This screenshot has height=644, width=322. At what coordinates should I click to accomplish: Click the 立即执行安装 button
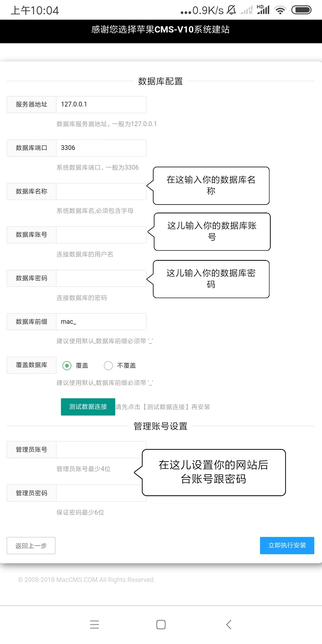pyautogui.click(x=287, y=545)
